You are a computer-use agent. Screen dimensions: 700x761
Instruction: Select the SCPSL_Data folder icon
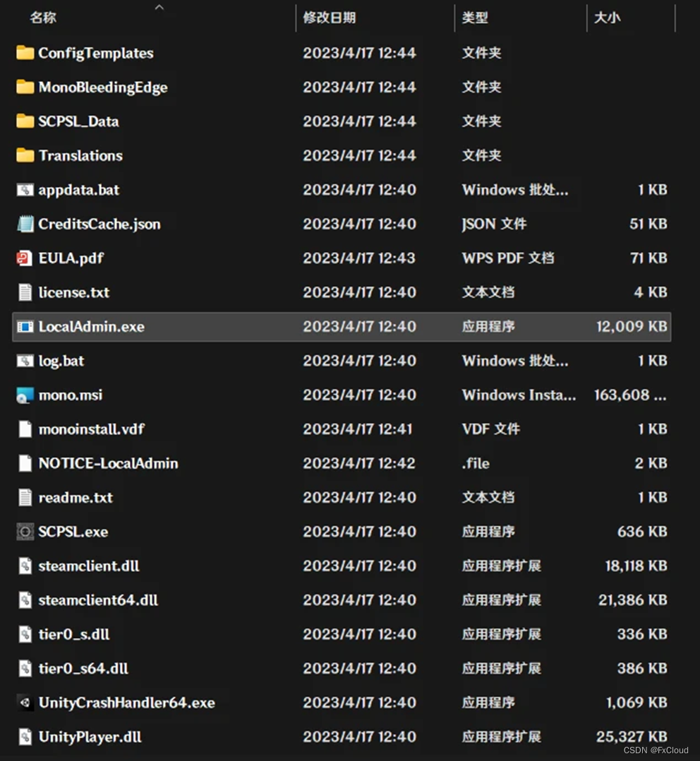coord(25,121)
